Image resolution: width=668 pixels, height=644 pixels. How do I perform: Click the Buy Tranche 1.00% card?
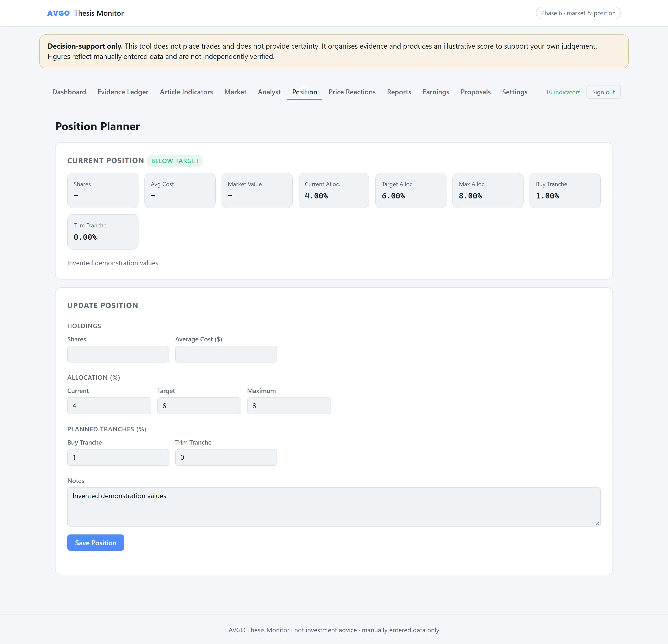(x=565, y=191)
